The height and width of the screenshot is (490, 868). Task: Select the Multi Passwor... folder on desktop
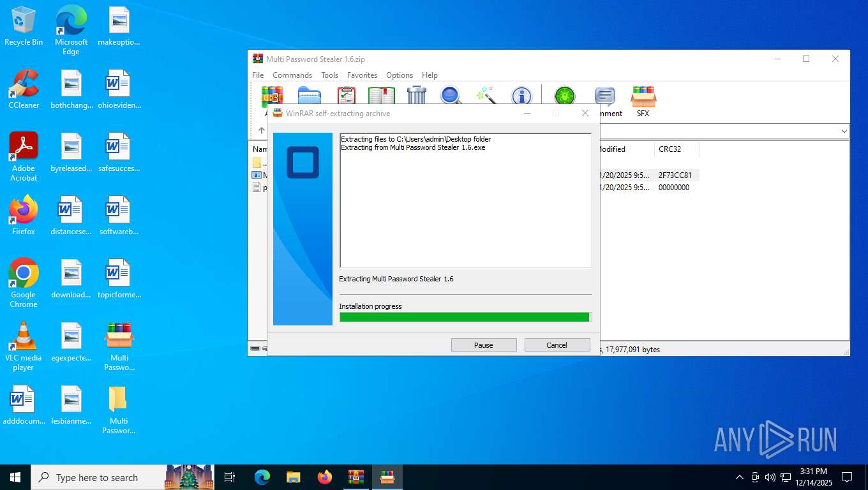pos(119,410)
